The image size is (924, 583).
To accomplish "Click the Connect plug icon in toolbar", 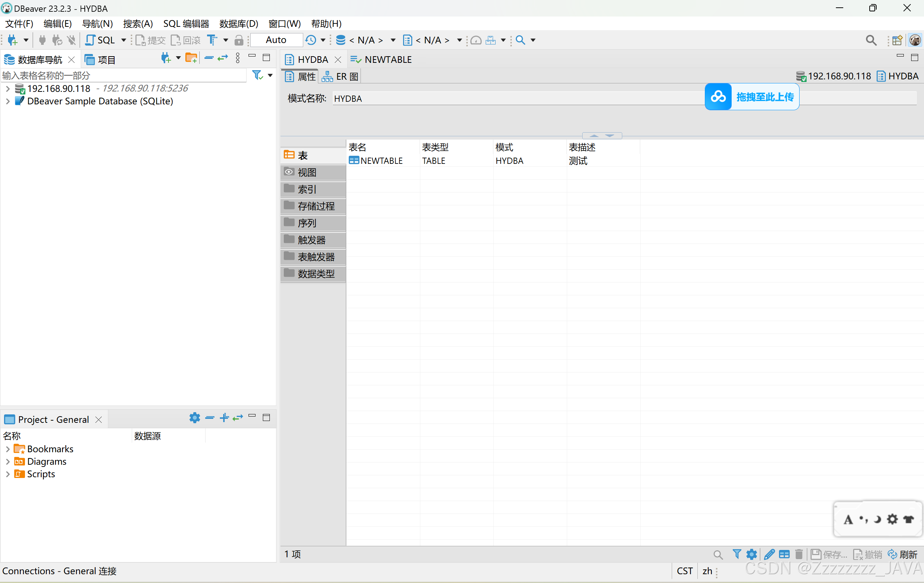I will (x=42, y=40).
